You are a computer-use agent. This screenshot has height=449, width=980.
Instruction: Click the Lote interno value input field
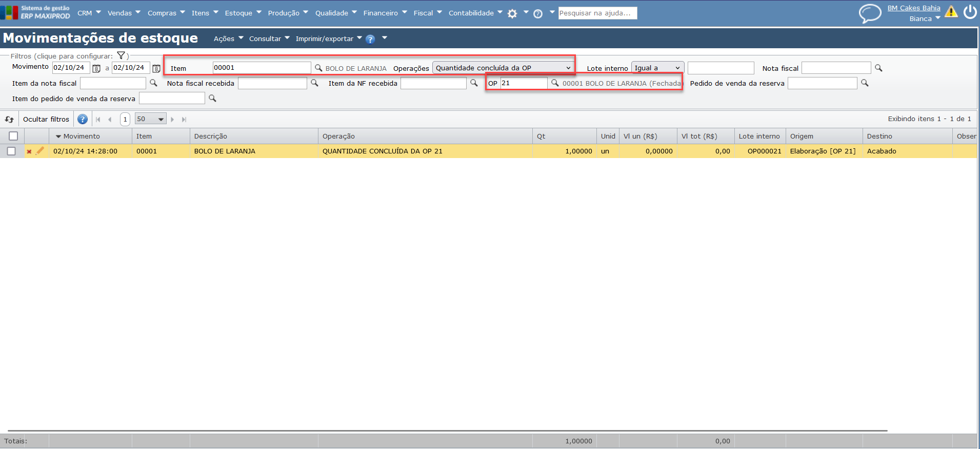pyautogui.click(x=721, y=68)
